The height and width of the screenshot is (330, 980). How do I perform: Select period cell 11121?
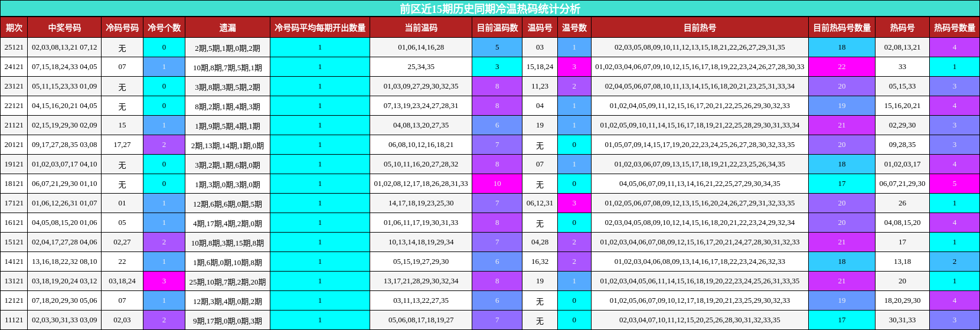pyautogui.click(x=14, y=320)
